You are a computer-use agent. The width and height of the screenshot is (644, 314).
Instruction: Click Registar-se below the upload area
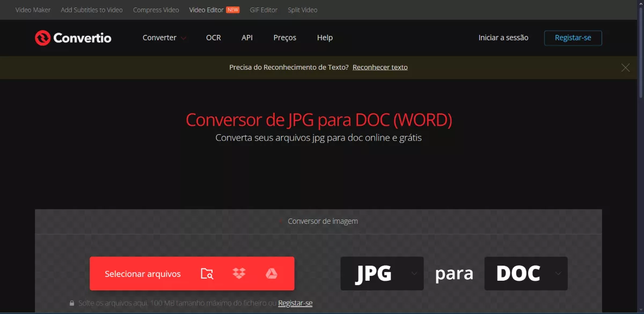coord(295,302)
